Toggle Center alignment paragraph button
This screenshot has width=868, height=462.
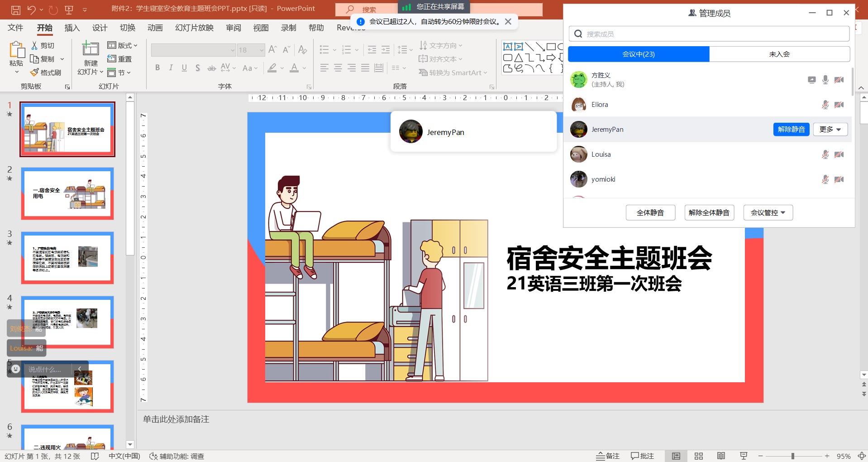coord(338,68)
